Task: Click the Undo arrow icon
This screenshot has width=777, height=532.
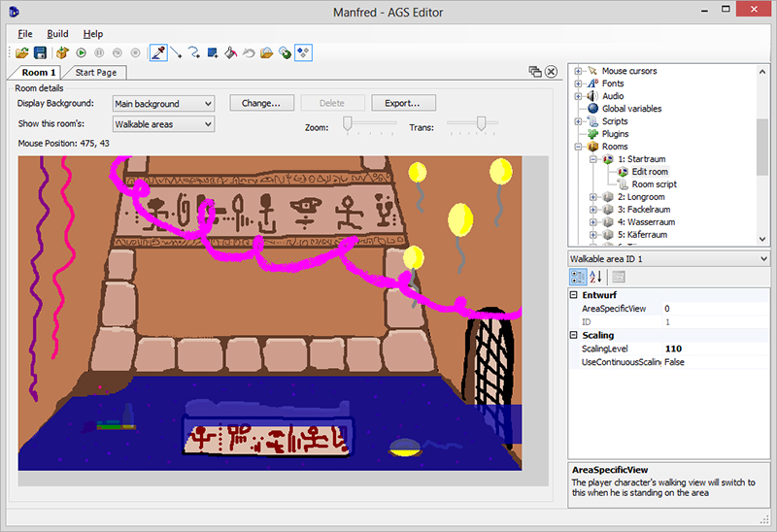Action: pyautogui.click(x=248, y=52)
